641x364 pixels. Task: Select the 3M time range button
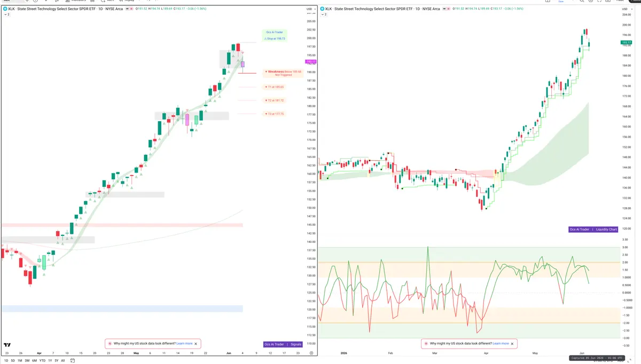click(x=27, y=361)
